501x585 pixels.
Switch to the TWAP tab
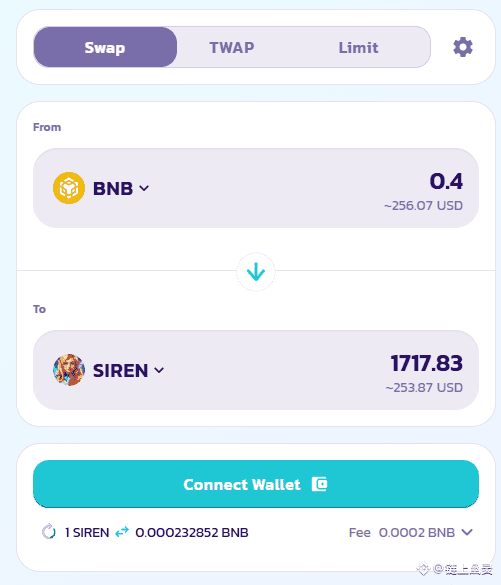(x=232, y=47)
